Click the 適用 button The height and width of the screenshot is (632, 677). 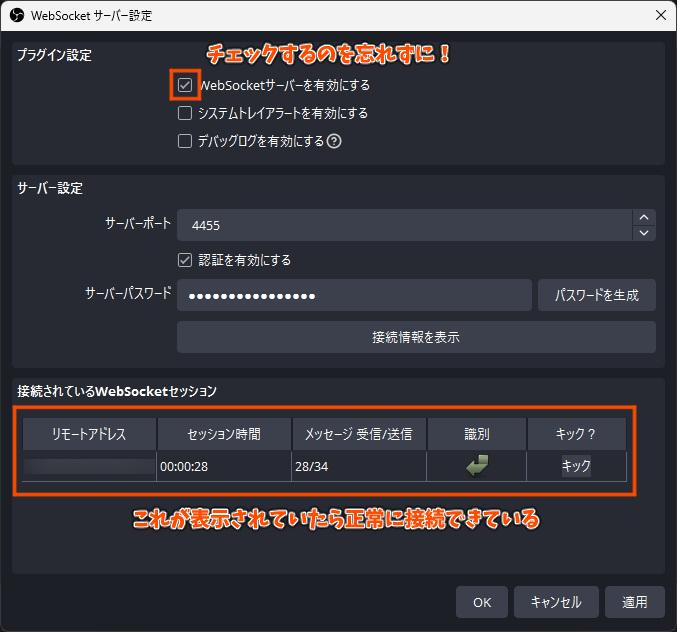[635, 602]
